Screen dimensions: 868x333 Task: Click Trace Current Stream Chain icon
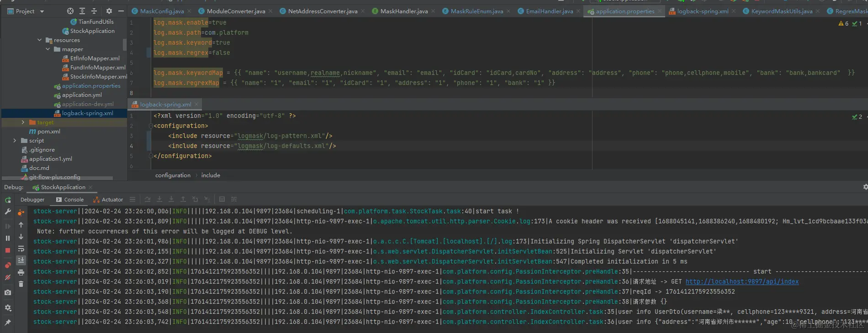click(x=234, y=199)
